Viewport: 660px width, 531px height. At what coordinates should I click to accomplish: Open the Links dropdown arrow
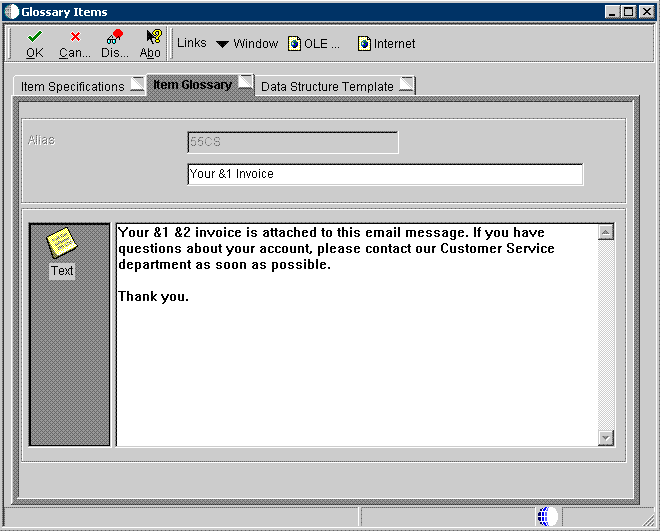222,44
